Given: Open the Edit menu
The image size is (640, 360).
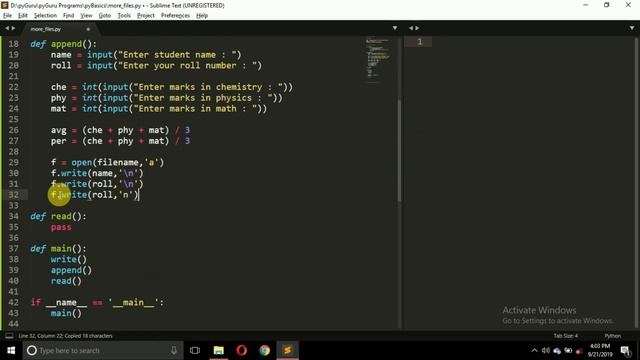Looking at the screenshot, I should point(23,16).
